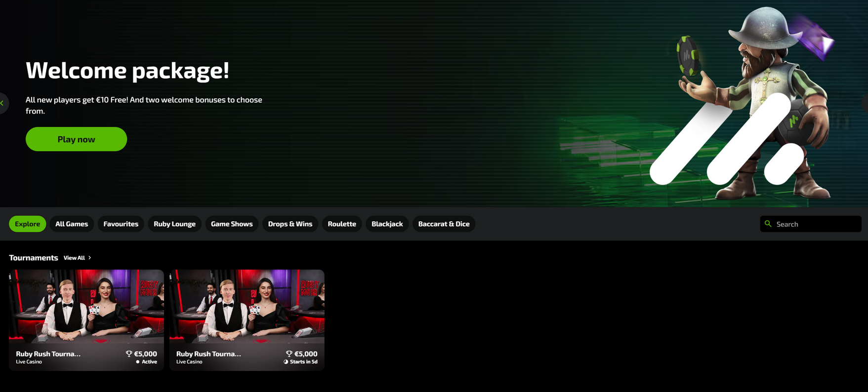Open the active Ruby Rush tournament thumbnail
868x392 pixels.
click(x=86, y=306)
